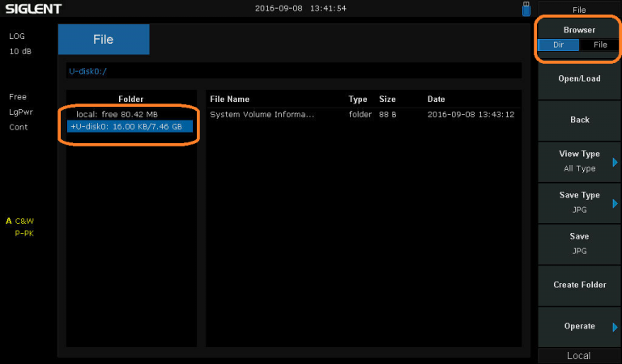Sort files by File Name column
The image size is (622, 364).
(229, 99)
